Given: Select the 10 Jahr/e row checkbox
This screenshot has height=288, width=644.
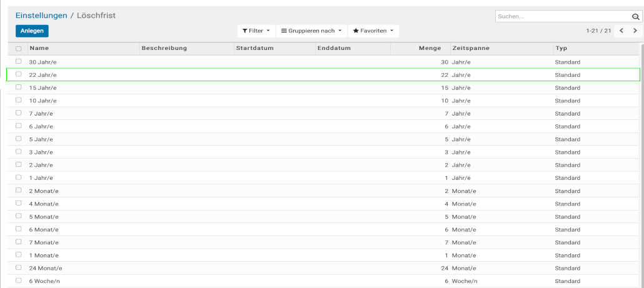Looking at the screenshot, I should pyautogui.click(x=19, y=101).
